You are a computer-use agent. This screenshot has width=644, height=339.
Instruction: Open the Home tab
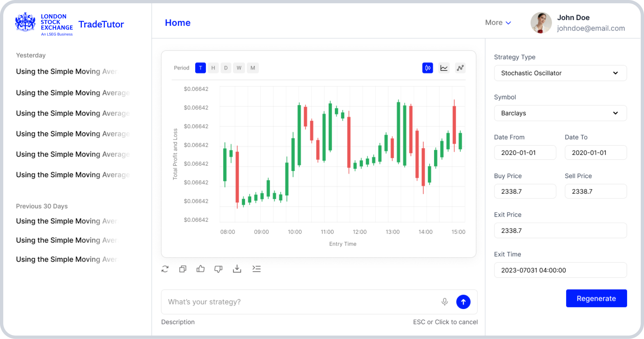coord(178,23)
